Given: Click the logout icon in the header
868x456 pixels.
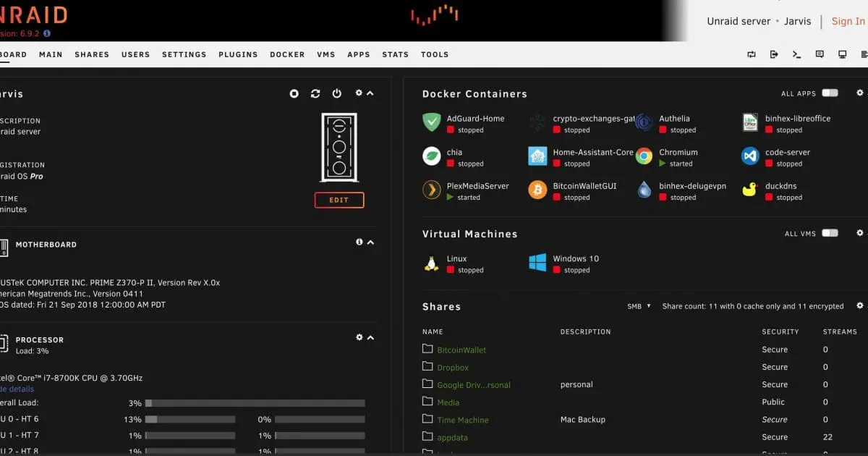Looking at the screenshot, I should pos(773,54).
